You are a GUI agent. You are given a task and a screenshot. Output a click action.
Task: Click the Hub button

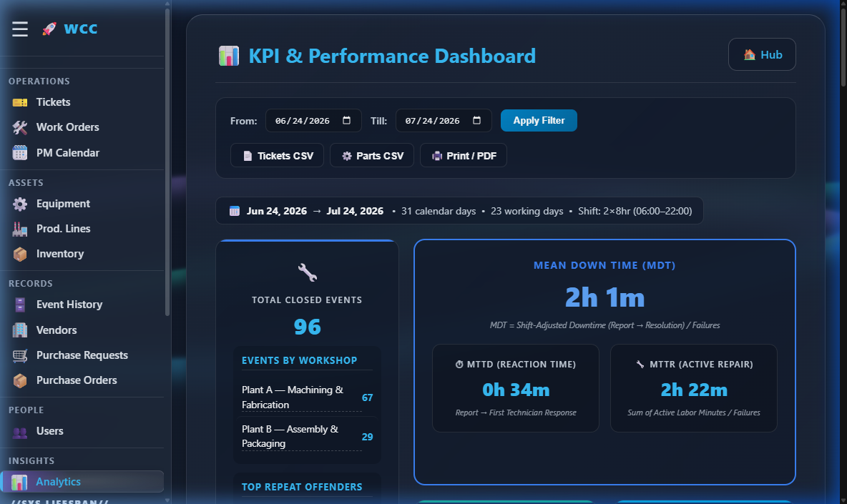[x=762, y=54]
